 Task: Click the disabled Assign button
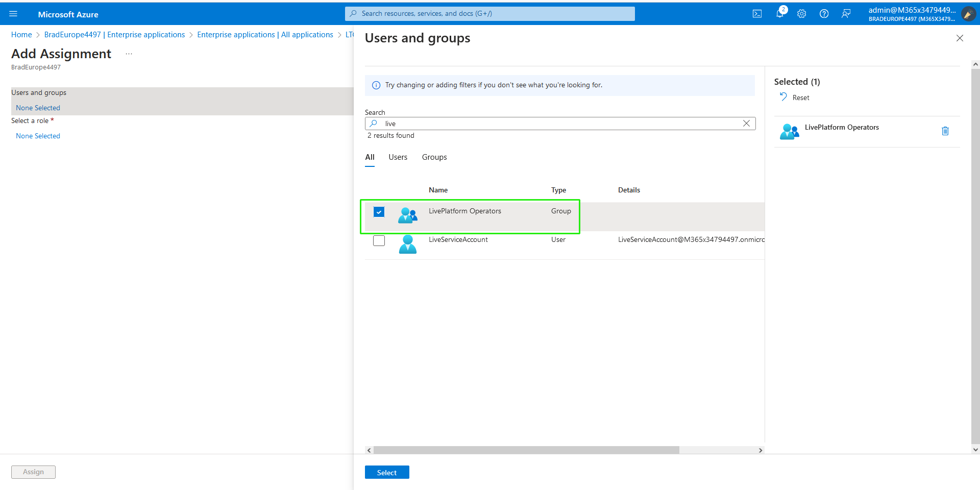[x=33, y=472]
